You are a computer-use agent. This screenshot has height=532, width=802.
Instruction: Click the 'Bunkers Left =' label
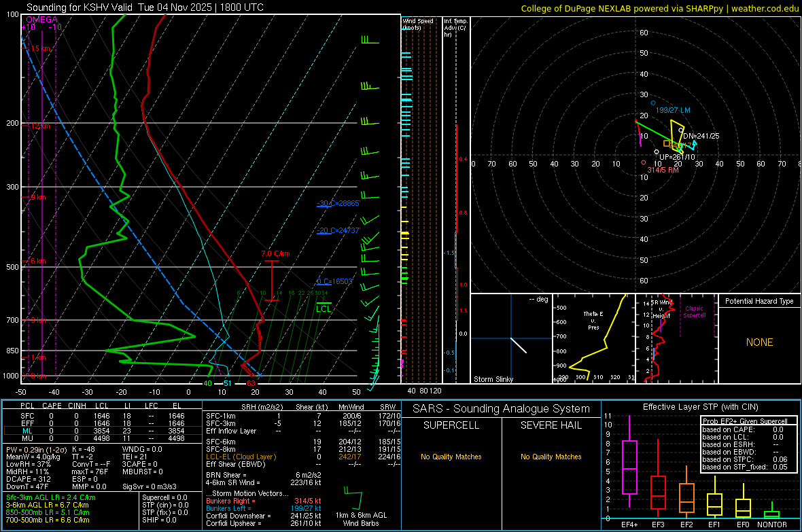click(x=228, y=508)
